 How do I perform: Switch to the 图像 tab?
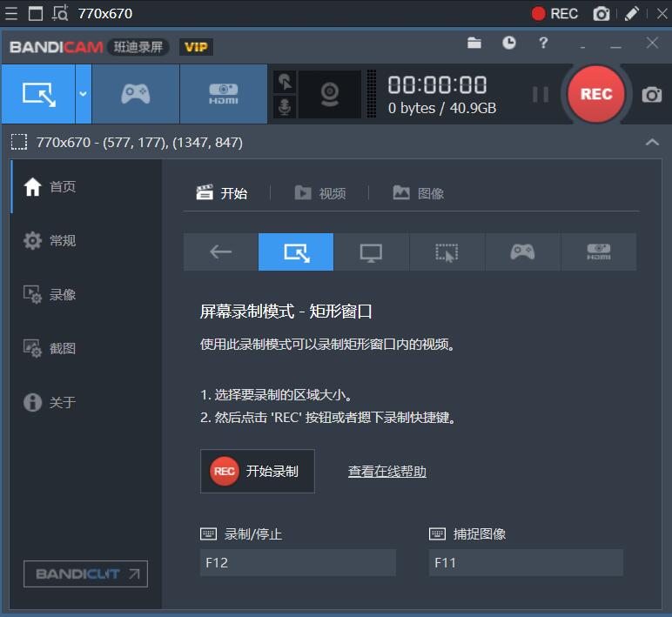[x=419, y=193]
